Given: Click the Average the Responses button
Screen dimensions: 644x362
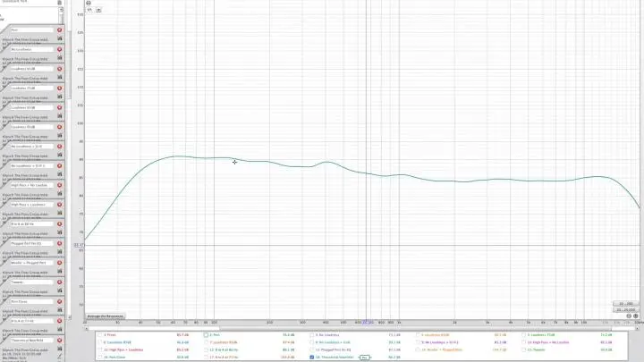Looking at the screenshot, I should pyautogui.click(x=106, y=316).
